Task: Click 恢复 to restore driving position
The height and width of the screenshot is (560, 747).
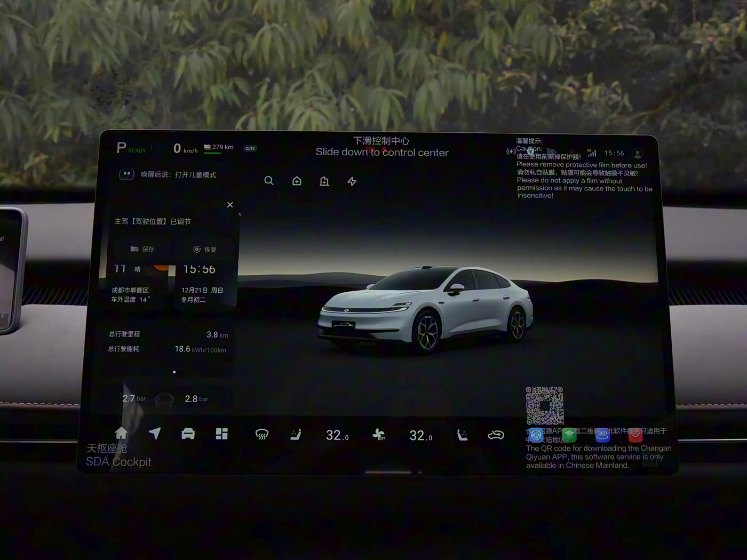Action: [205, 249]
